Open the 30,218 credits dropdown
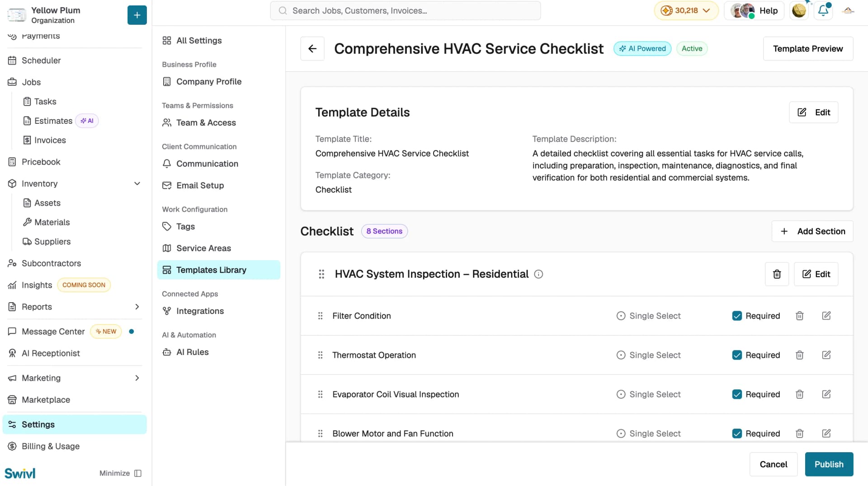 click(x=686, y=10)
